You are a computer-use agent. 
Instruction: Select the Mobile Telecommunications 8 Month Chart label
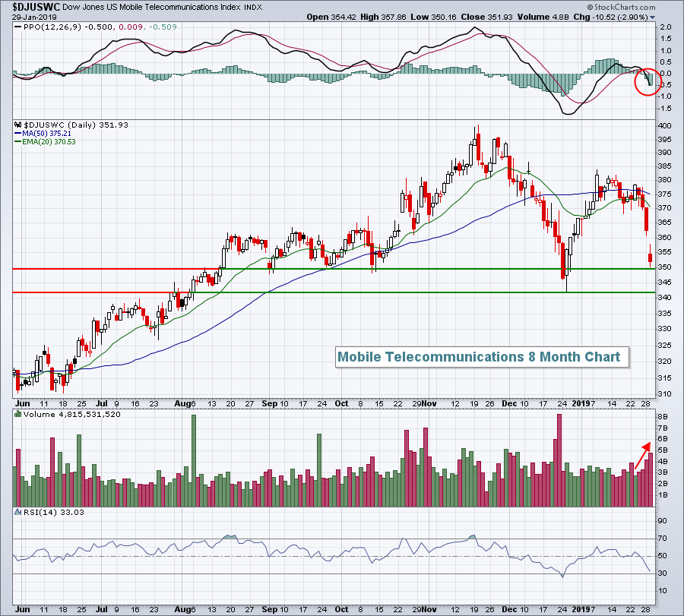pos(479,356)
